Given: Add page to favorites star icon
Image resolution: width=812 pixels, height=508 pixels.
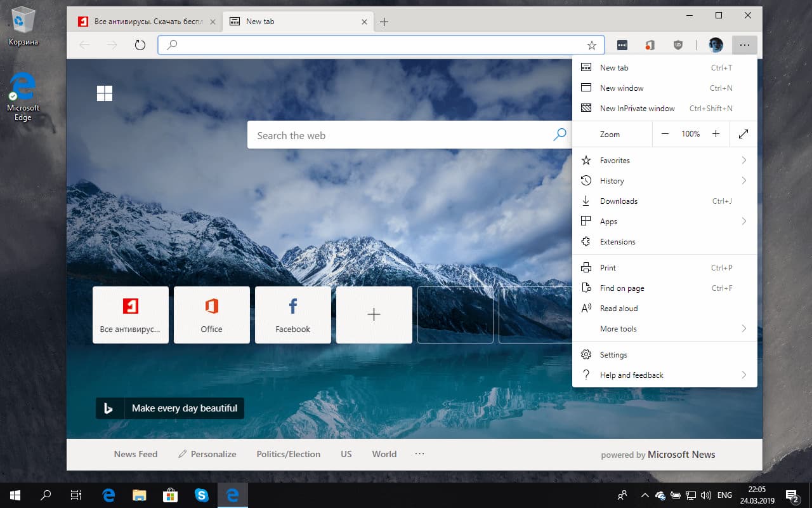Looking at the screenshot, I should click(592, 45).
